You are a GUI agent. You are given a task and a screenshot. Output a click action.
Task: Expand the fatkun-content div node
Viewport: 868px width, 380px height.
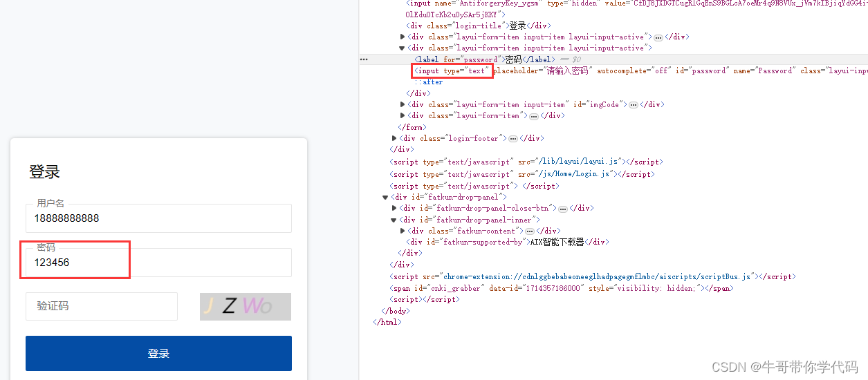(403, 231)
